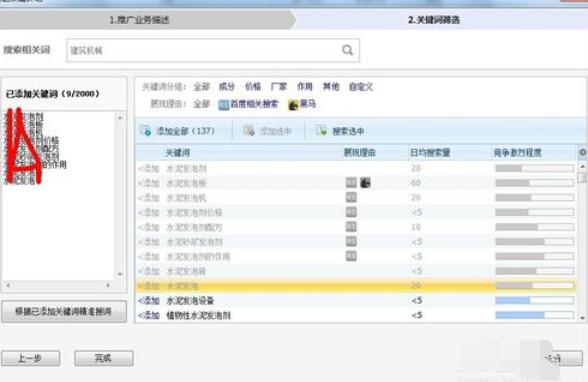Down arrow of 已添加关键词 list scrollbar
The height and width of the screenshot is (382, 588).
point(120,274)
